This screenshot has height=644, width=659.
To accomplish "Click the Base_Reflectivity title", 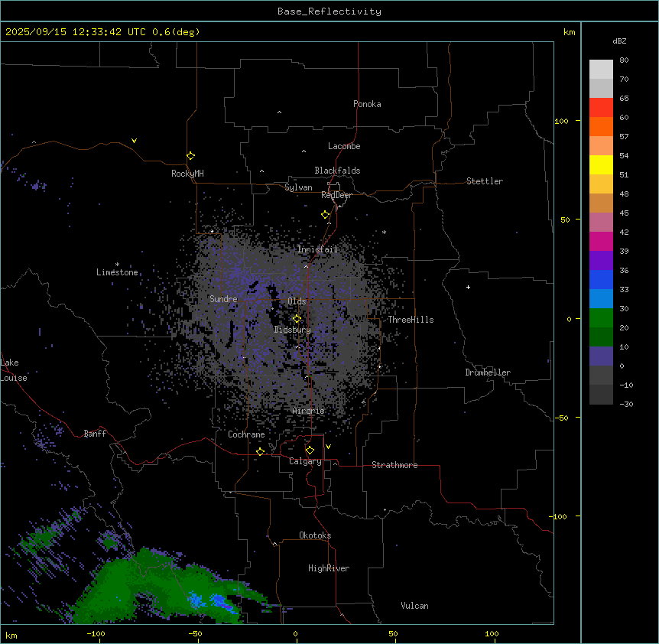I will [x=329, y=11].
